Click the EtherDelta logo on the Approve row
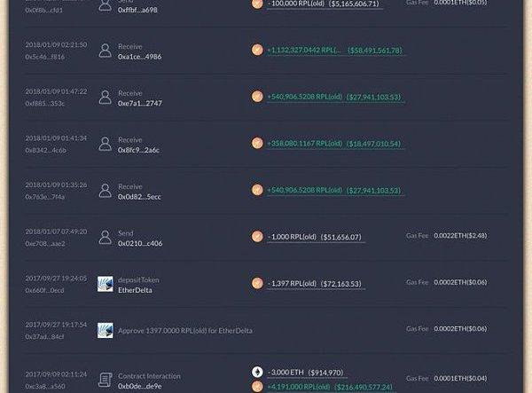Screen dimensions: 532x393 tap(106, 330)
